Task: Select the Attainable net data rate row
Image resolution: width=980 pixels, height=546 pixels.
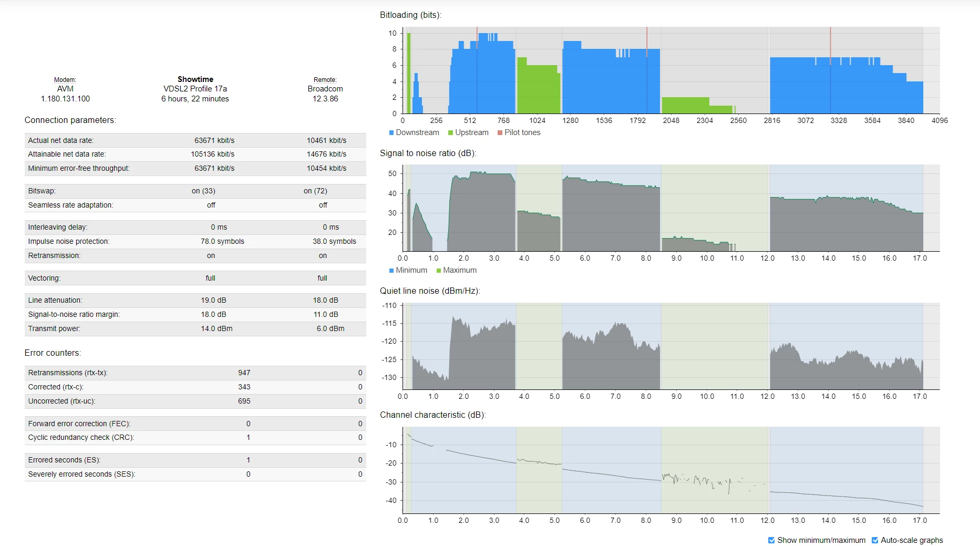Action: [x=195, y=154]
